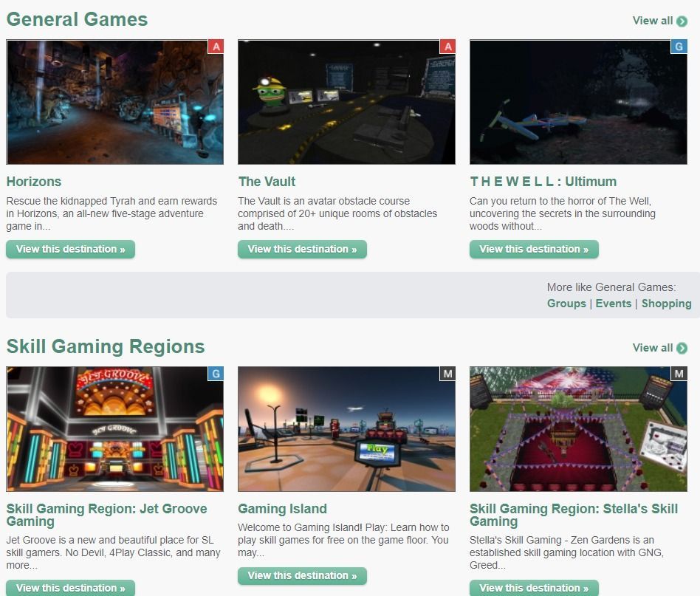Viewport: 700px width, 596px height.
Task: Open the T H E W E L L : Ultimum title
Action: [x=543, y=182]
